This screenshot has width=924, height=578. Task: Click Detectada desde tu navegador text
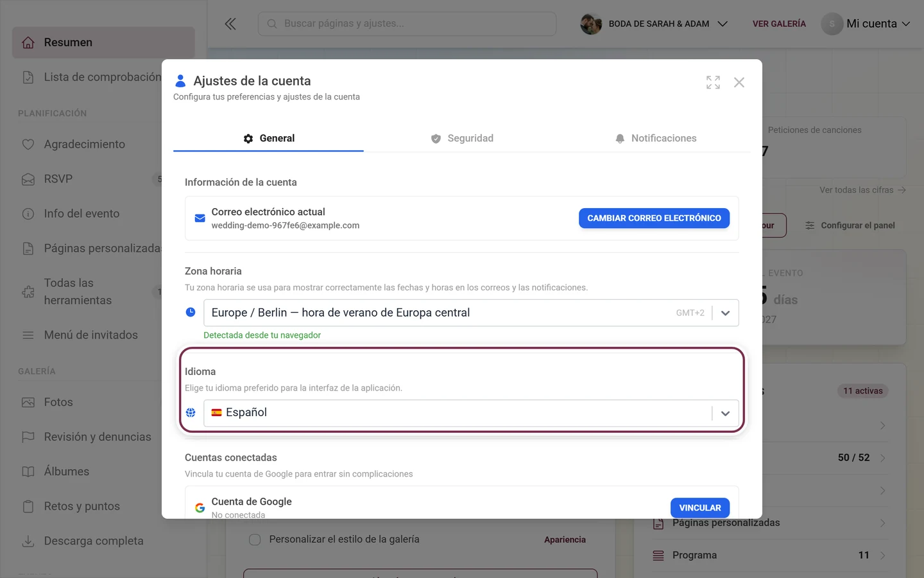tap(262, 335)
